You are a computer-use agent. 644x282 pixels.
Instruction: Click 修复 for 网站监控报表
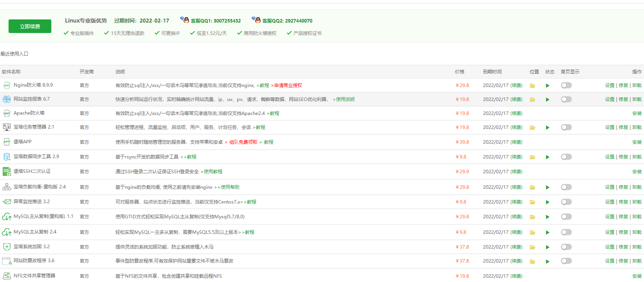coord(623,99)
